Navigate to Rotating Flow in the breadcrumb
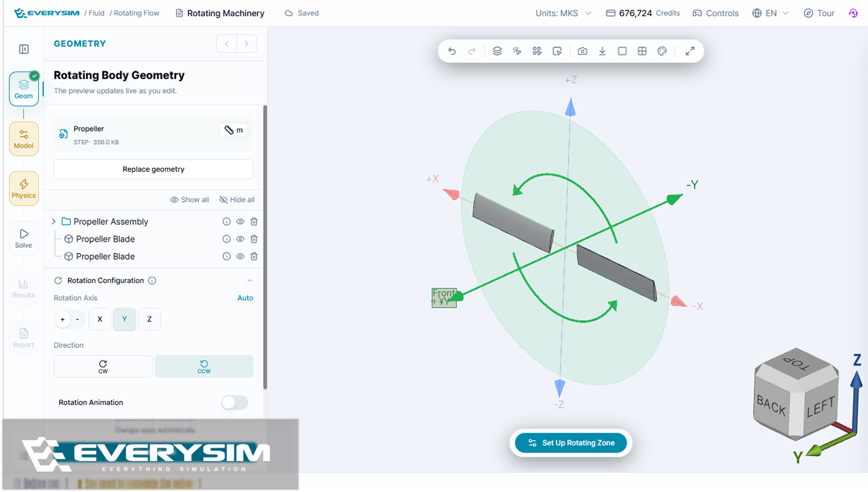Viewport: 868px width, 492px height. click(137, 13)
